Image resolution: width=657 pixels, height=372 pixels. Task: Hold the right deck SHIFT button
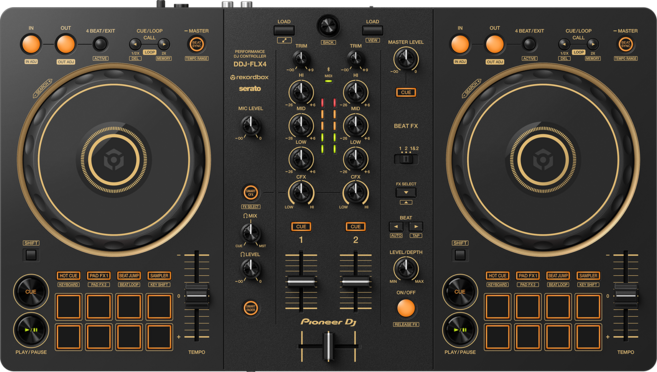[x=460, y=255]
